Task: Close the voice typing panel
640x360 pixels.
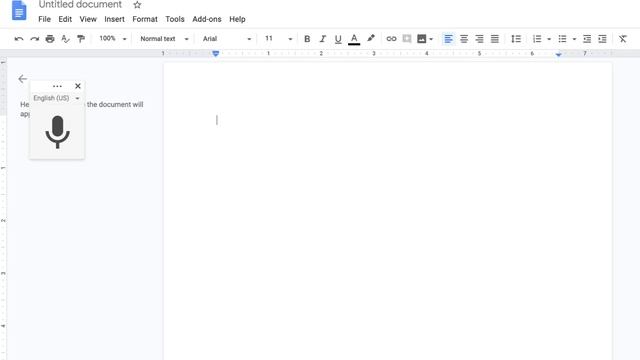Action: coord(78,86)
